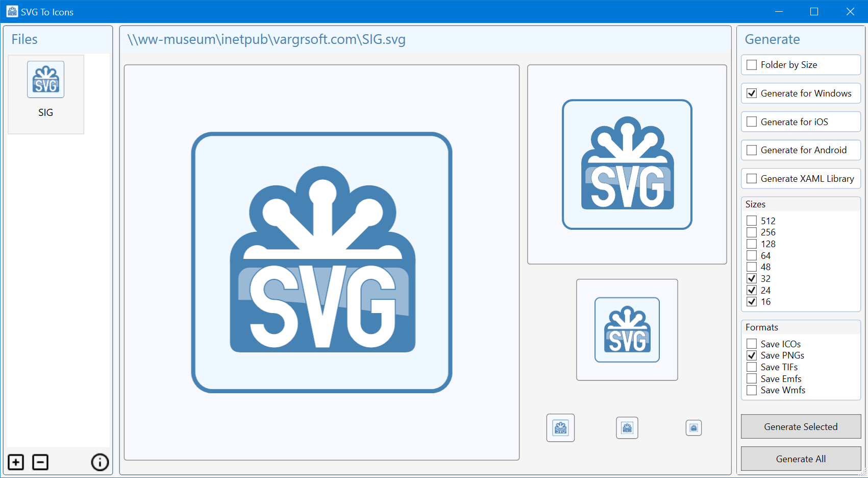Click the smallest 24 size preview icon

(x=694, y=428)
